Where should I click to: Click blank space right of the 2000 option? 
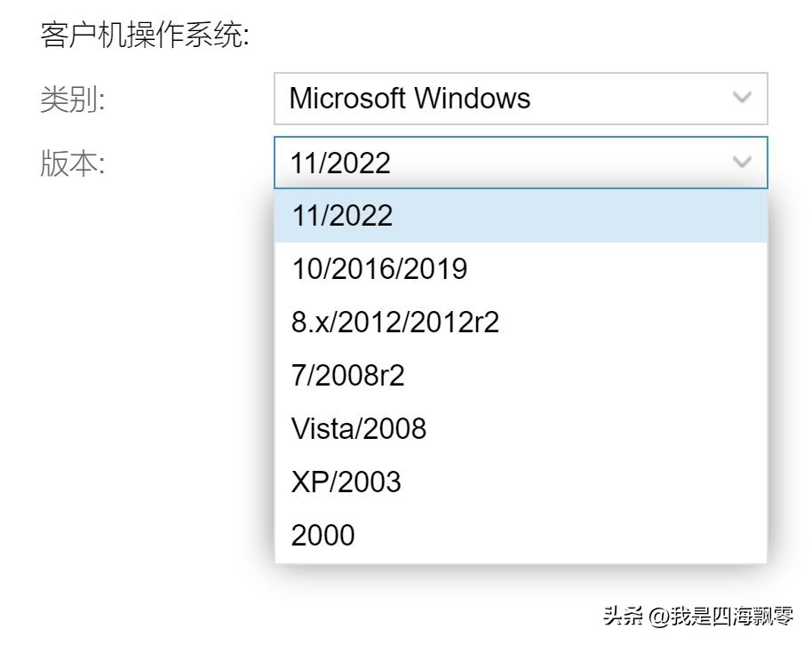577,536
